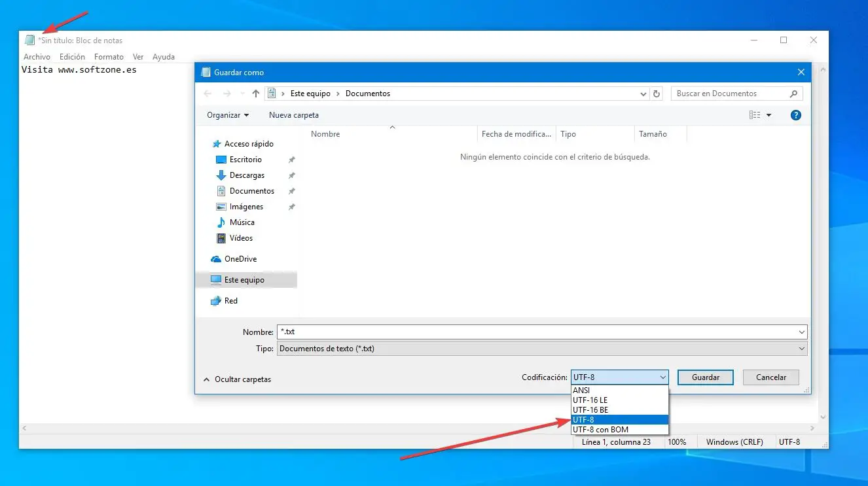Maximize the Bloc de notas window
This screenshot has width=868, height=486.
point(784,40)
